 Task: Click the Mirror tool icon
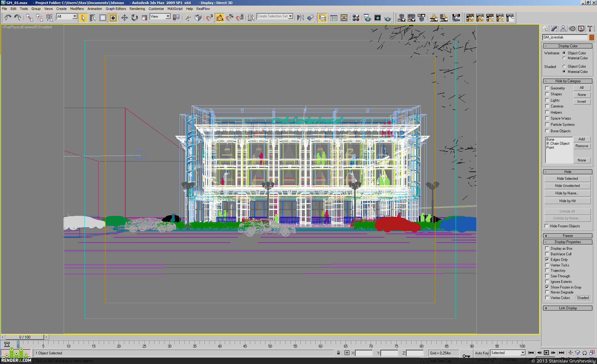pos(300,18)
